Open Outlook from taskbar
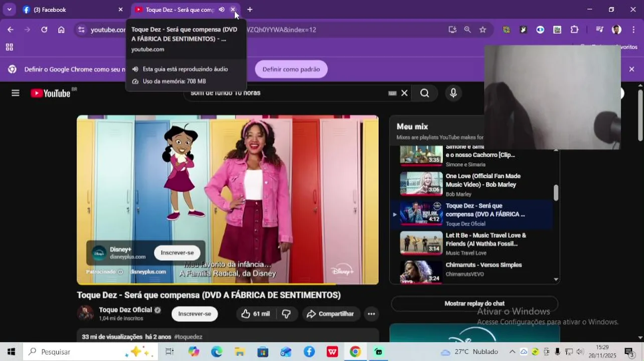The height and width of the screenshot is (361, 644). click(286, 352)
